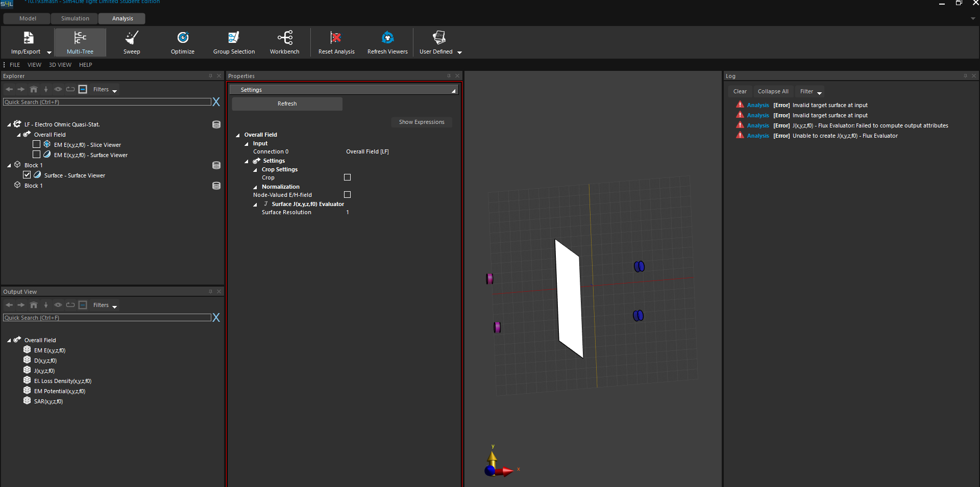
Task: Click the Show Expressions button
Action: pyautogui.click(x=422, y=122)
